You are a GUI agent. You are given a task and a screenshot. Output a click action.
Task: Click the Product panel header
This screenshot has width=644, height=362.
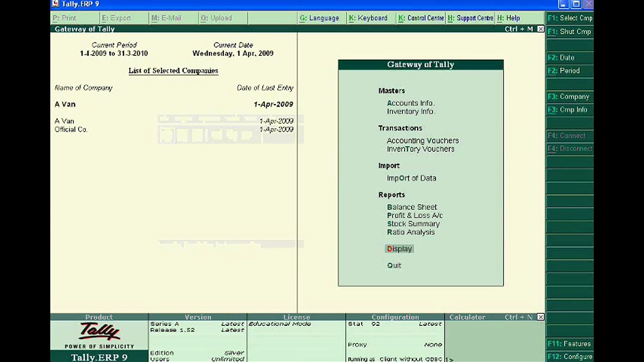point(99,317)
